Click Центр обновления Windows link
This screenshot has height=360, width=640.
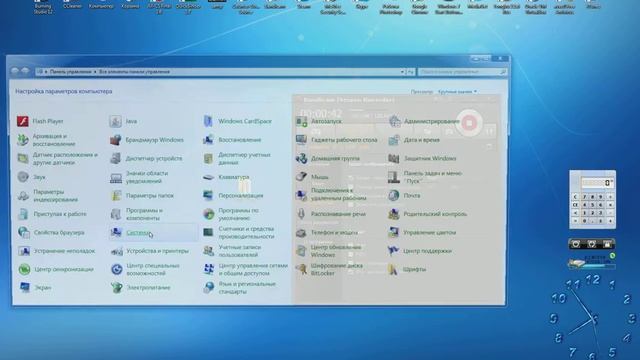[x=336, y=251]
